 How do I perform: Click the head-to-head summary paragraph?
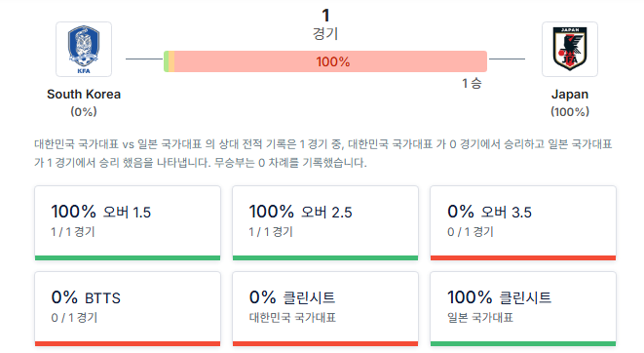(323, 153)
